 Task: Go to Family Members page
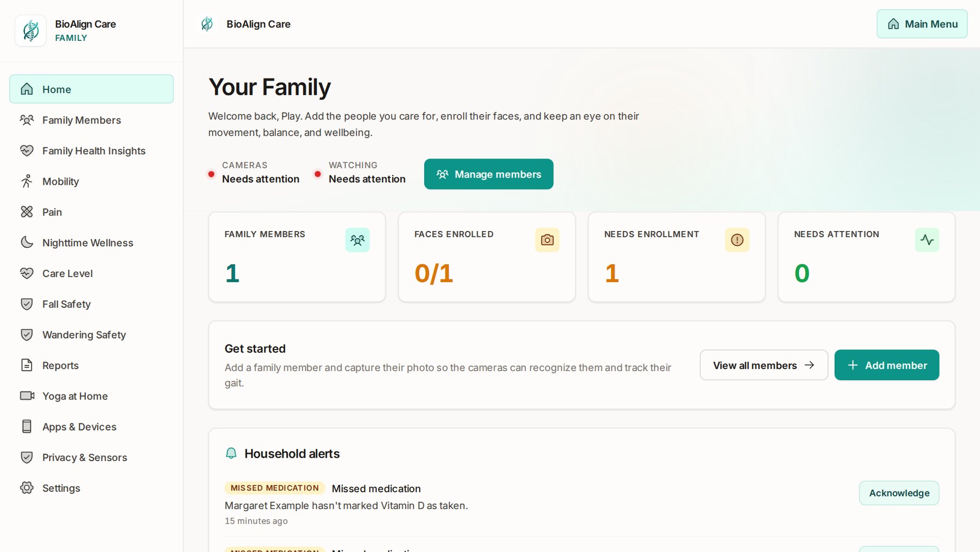pyautogui.click(x=91, y=120)
